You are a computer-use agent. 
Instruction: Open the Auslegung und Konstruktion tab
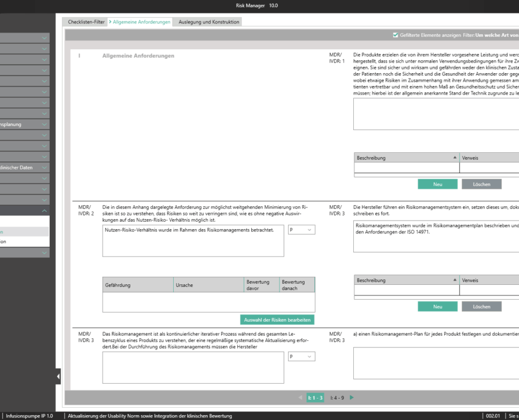(x=209, y=21)
